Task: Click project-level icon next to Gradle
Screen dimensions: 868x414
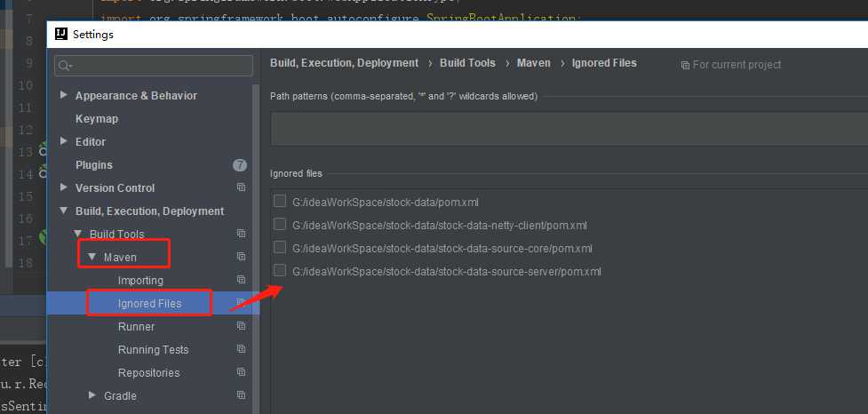Action: pyautogui.click(x=241, y=395)
